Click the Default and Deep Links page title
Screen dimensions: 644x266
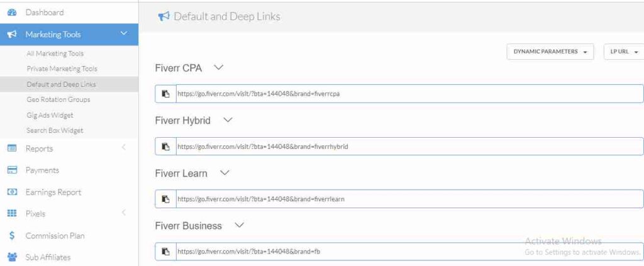pos(227,16)
